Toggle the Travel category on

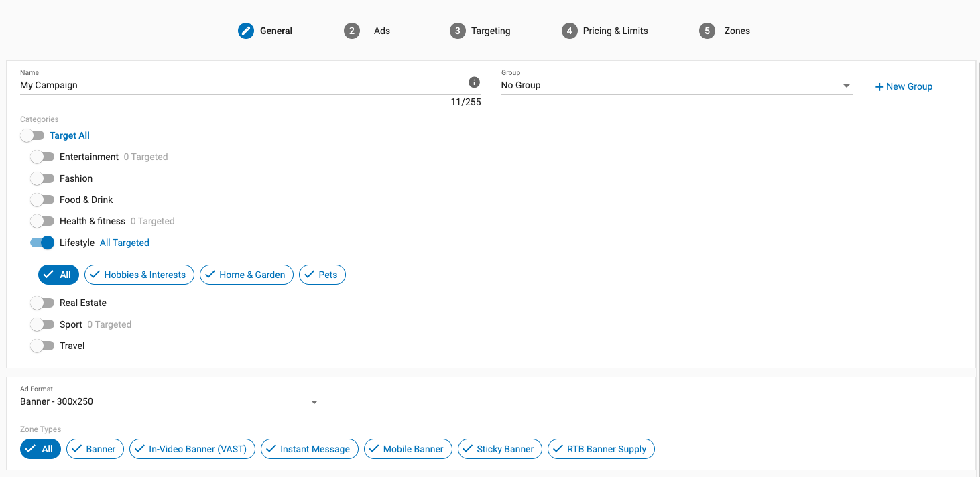(x=42, y=346)
